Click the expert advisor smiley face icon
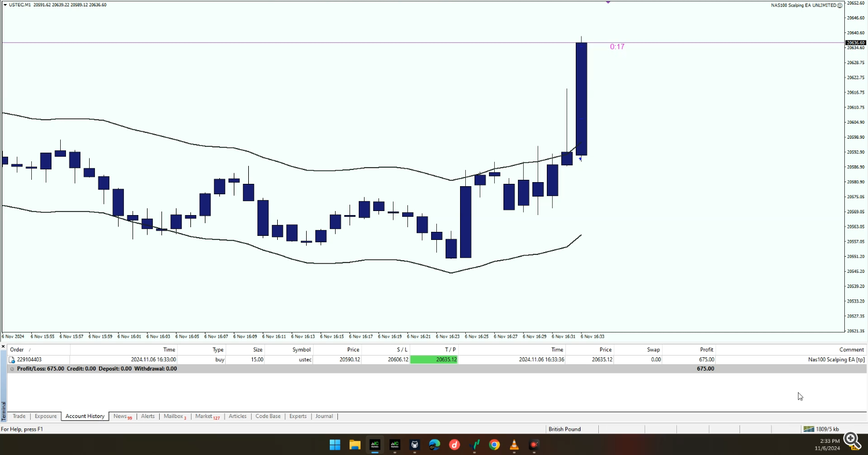The height and width of the screenshot is (455, 868). click(x=840, y=5)
